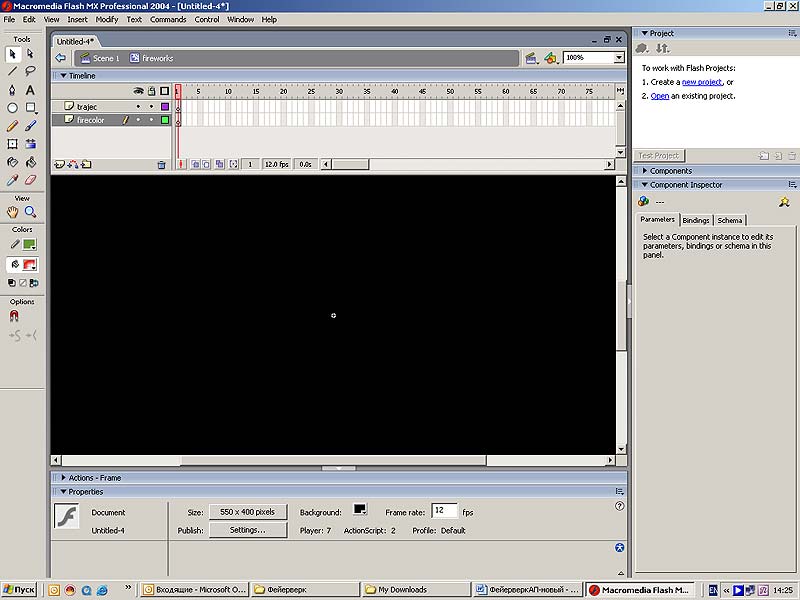Toggle visibility dot on firecolor layer
This screenshot has height=600, width=800.
click(x=139, y=120)
